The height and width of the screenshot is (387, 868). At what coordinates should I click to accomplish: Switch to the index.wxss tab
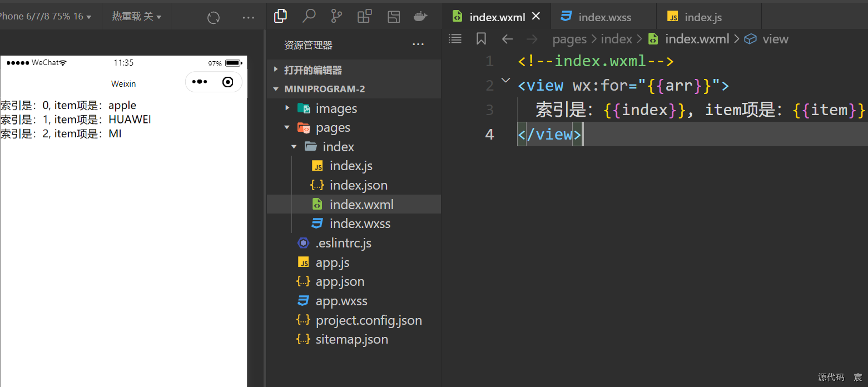click(604, 17)
